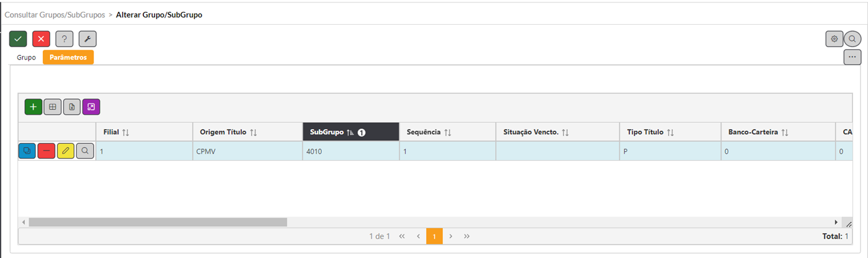Open settings gear at top right
Image resolution: width=868 pixels, height=258 pixels.
(x=834, y=38)
